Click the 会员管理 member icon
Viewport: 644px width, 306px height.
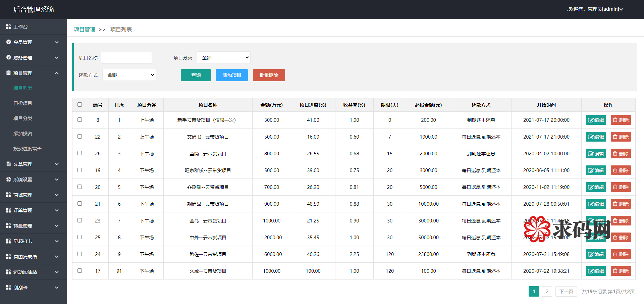click(8, 42)
